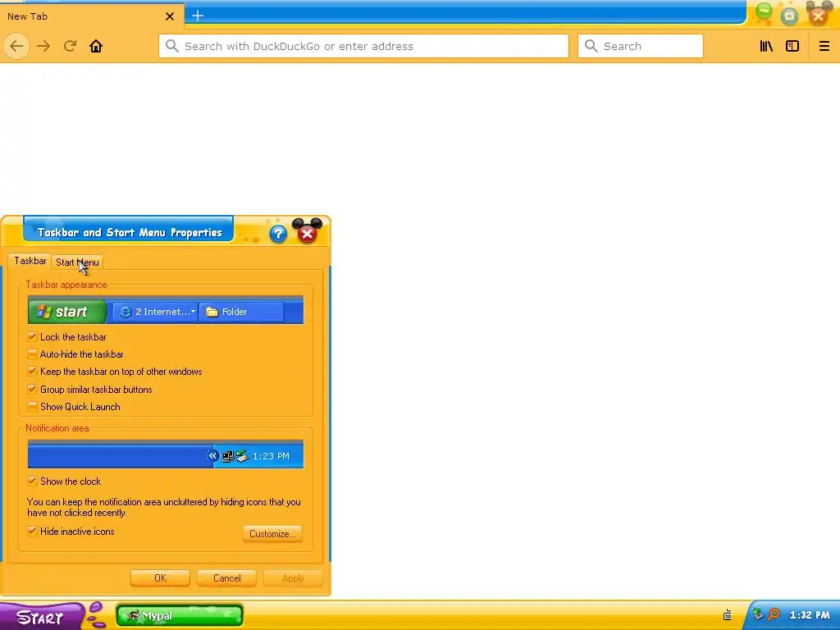840x630 pixels.
Task: Switch to the Start Menu tab
Action: (77, 262)
